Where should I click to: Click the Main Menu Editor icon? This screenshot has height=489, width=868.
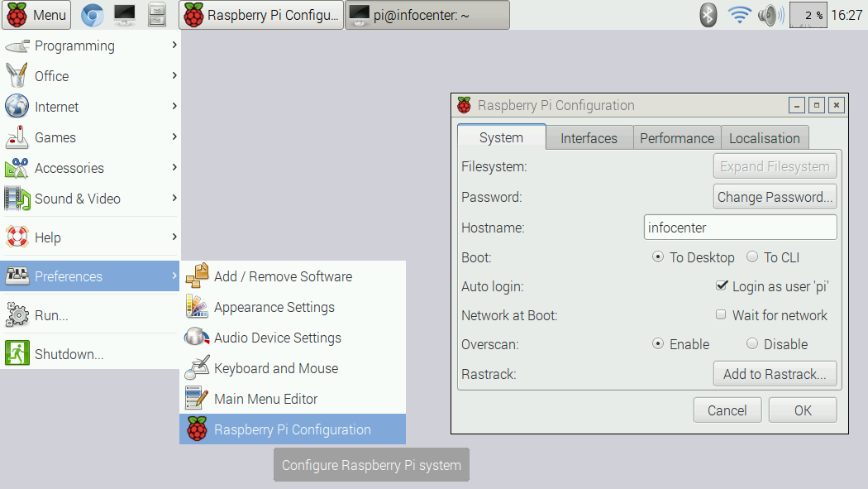(x=197, y=398)
